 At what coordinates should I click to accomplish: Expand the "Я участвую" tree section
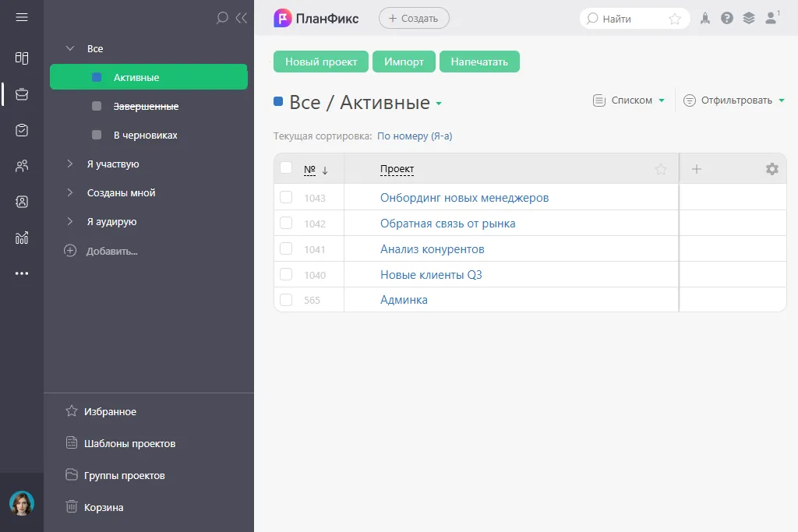coord(70,164)
